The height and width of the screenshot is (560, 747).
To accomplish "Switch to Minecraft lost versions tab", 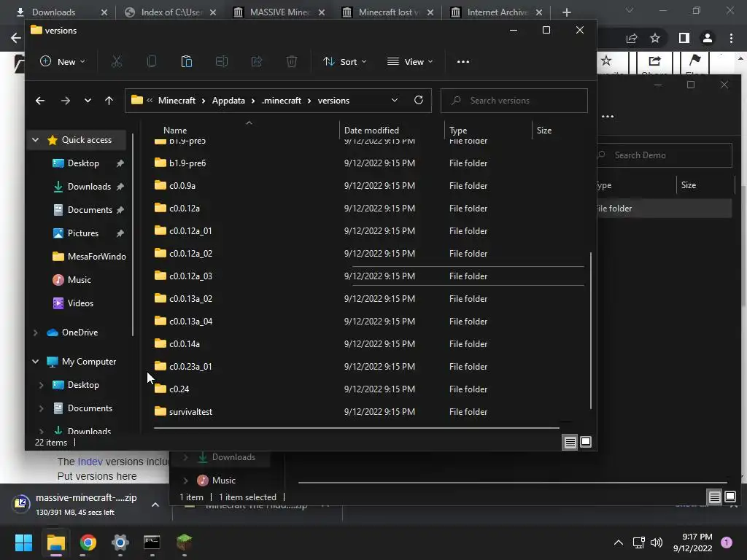I will pyautogui.click(x=387, y=12).
